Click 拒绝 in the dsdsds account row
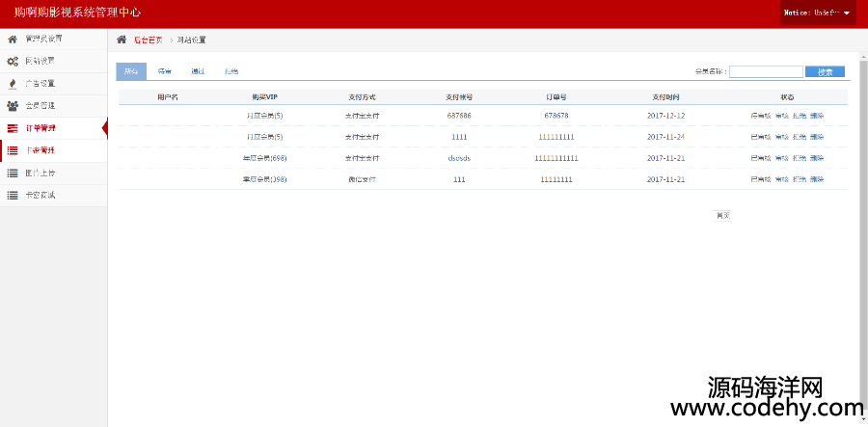The height and width of the screenshot is (427, 868). click(799, 158)
